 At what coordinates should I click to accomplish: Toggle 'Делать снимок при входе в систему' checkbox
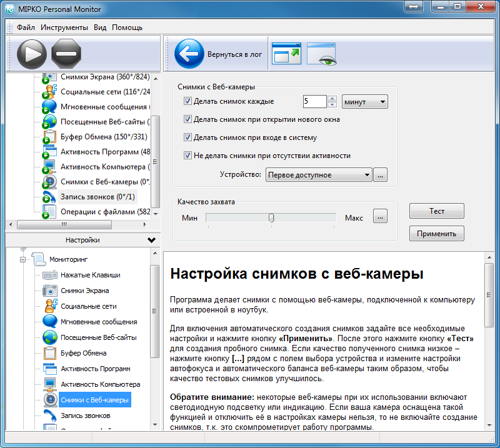pos(187,137)
